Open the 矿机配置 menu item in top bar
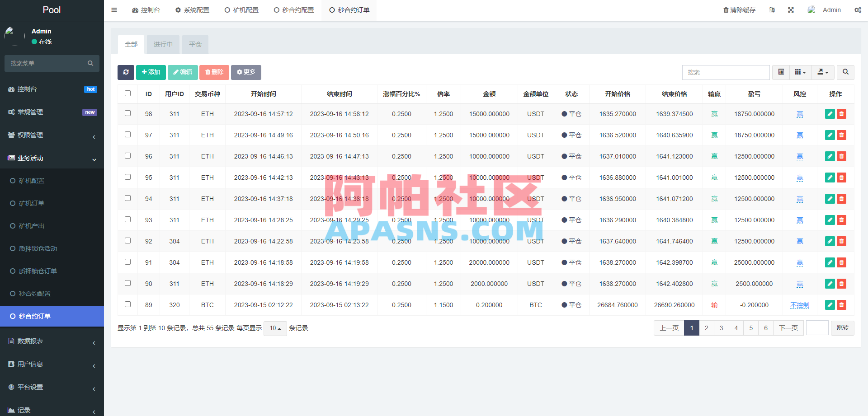 click(x=242, y=10)
